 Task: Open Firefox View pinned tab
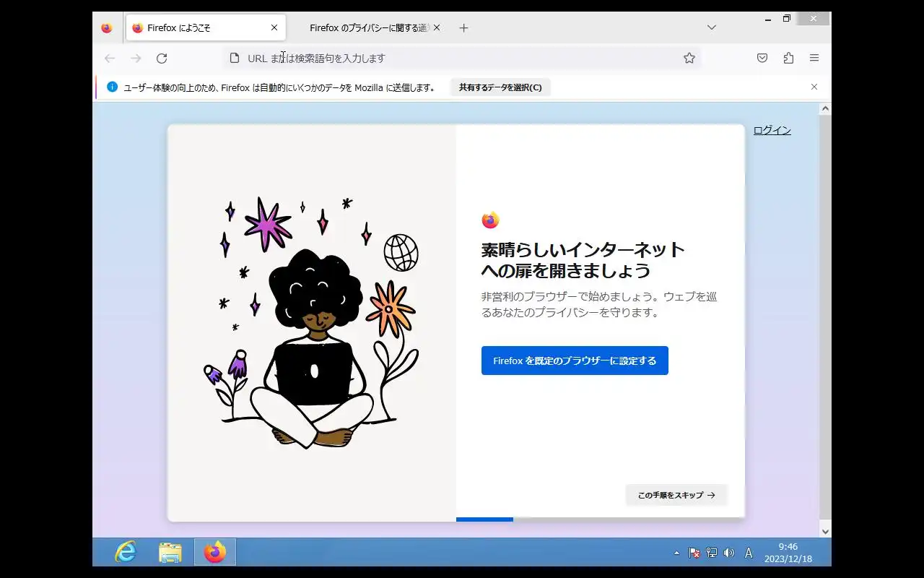pyautogui.click(x=107, y=28)
